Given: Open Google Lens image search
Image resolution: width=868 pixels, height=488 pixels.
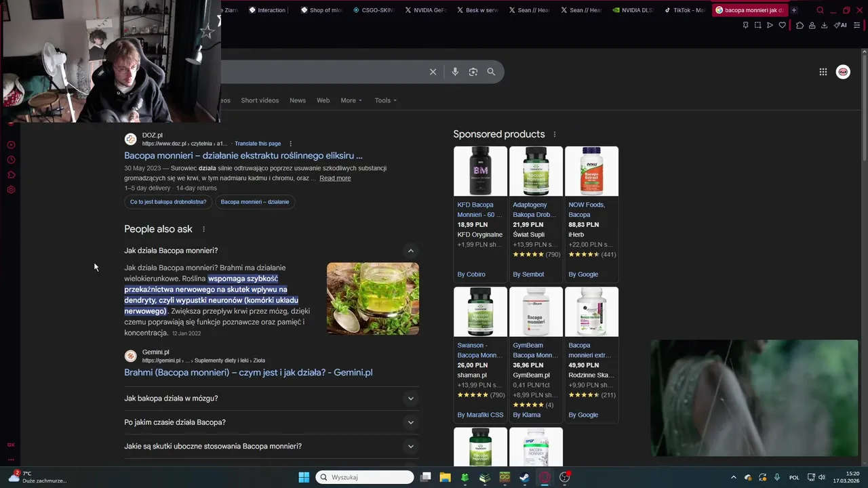Looking at the screenshot, I should pyautogui.click(x=473, y=72).
